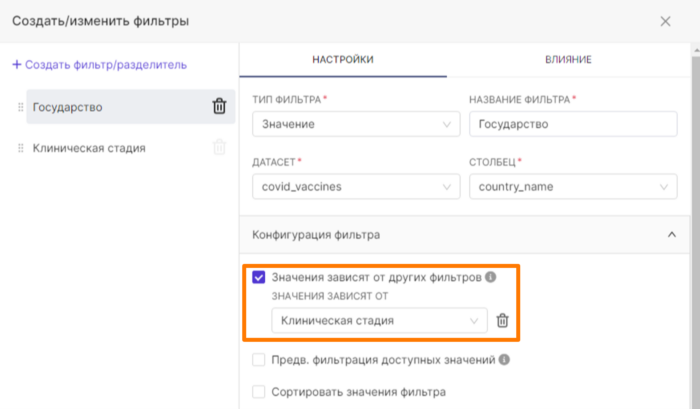This screenshot has width=700, height=409.
Task: Enable Предв. фильтрация доступных значений checkbox
Action: (x=258, y=359)
